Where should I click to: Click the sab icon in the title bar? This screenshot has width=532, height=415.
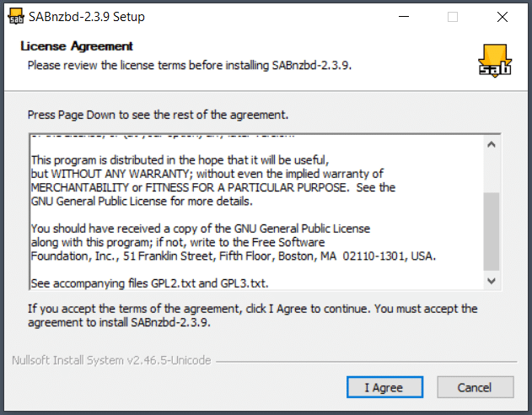[x=16, y=17]
